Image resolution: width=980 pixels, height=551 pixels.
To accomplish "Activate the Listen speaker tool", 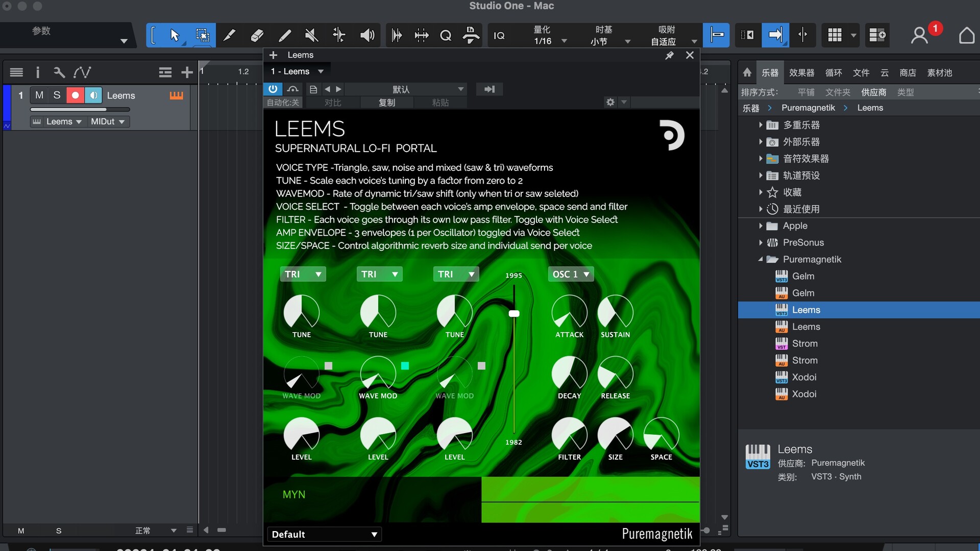I will pos(367,35).
